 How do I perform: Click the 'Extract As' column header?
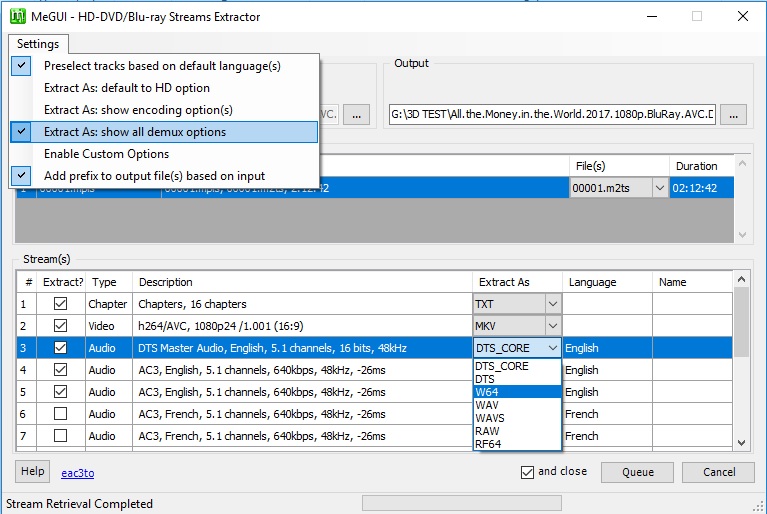click(x=517, y=282)
